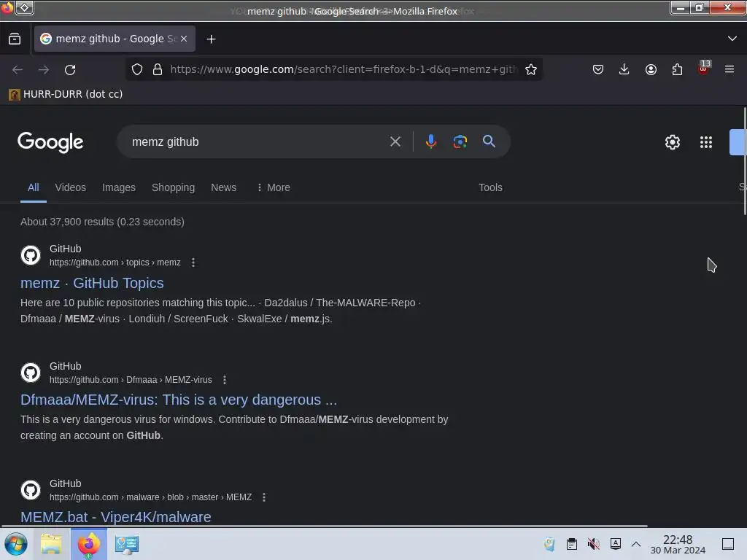Switch to Images results tab
The width and height of the screenshot is (747, 560).
coord(119,187)
